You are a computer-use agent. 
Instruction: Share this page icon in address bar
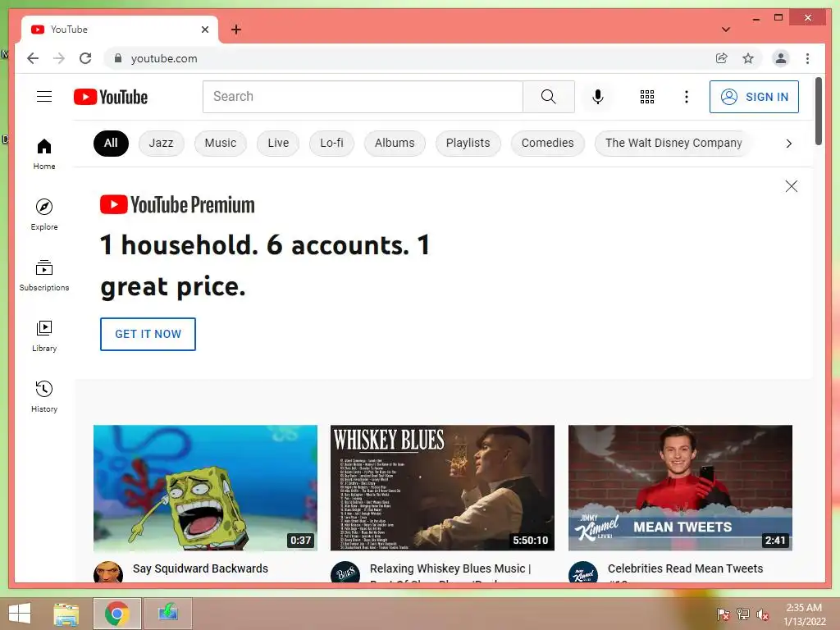click(x=722, y=58)
